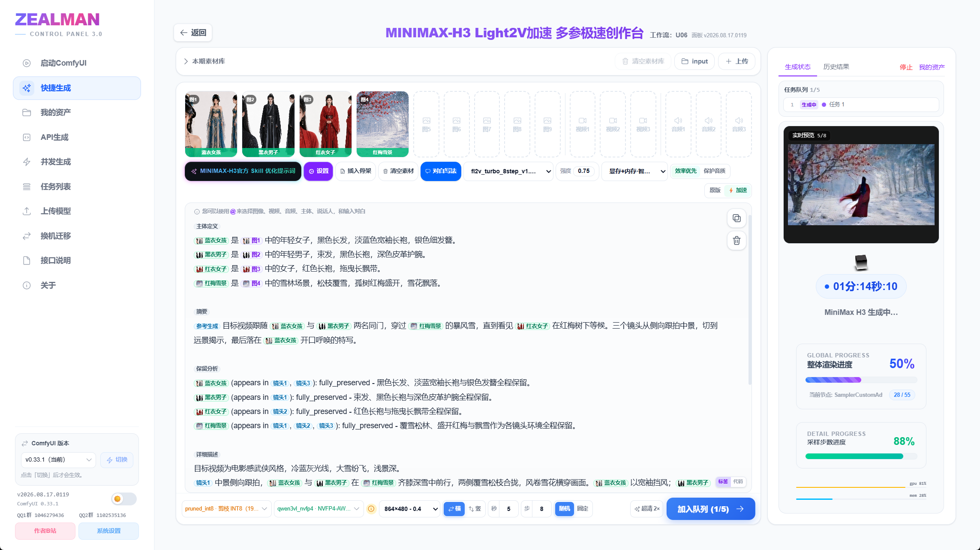Click 加入队列 (1/5) button
Viewport: 980px width, 550px height.
pos(711,509)
